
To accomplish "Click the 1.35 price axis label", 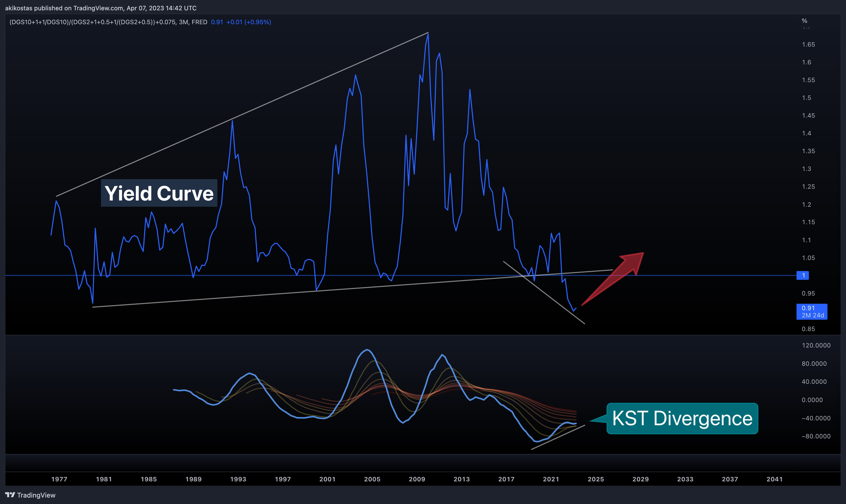I will (808, 151).
